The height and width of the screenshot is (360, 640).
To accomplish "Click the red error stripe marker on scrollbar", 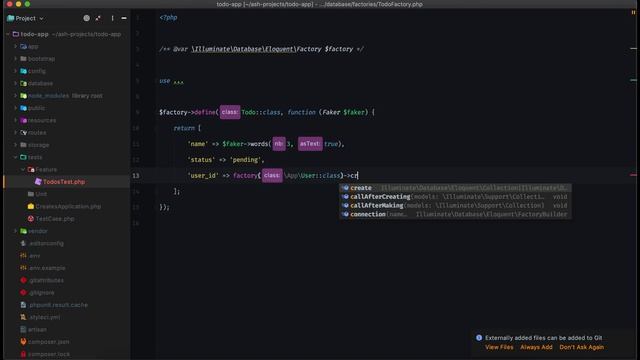I will coord(633,175).
